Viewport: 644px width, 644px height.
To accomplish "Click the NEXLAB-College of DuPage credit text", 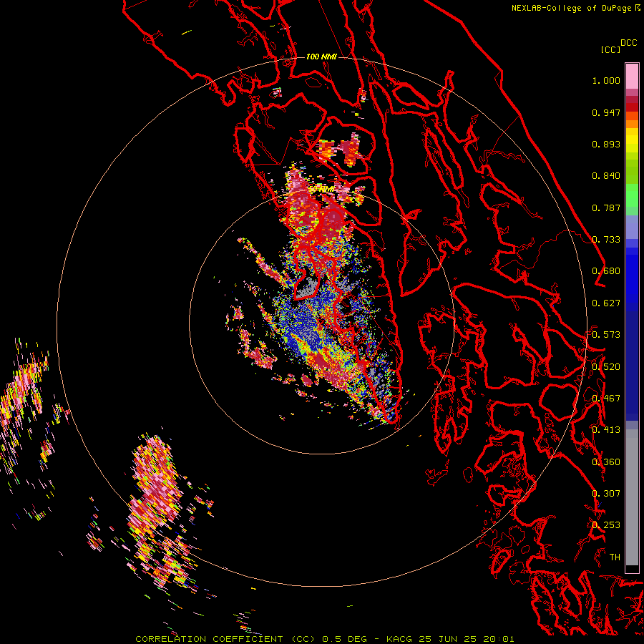I will point(571,8).
